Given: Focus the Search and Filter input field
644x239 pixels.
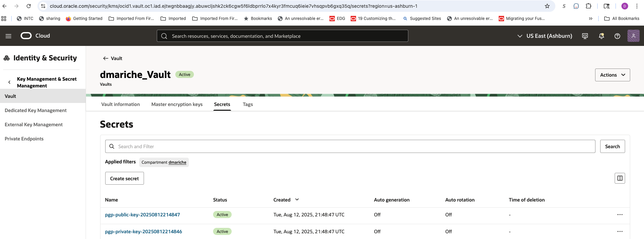Looking at the screenshot, I should pos(350,146).
